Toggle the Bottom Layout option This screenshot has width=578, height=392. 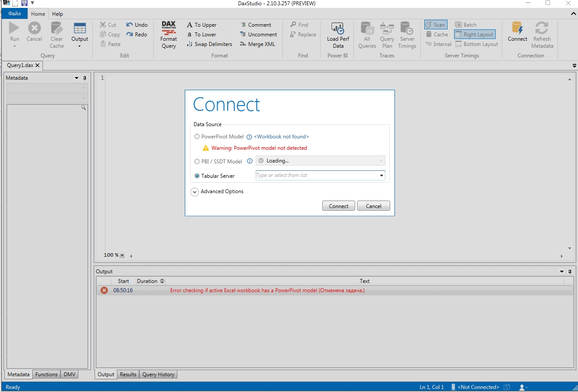click(x=476, y=44)
